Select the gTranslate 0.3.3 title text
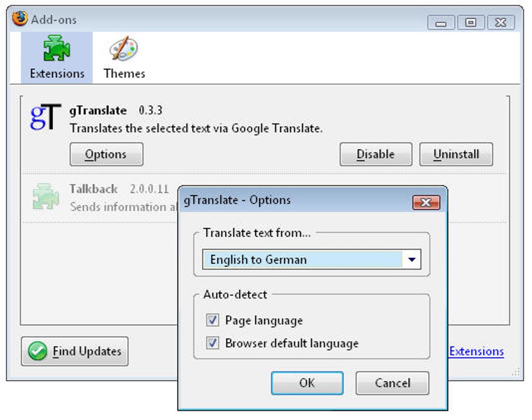Viewport: 532px width, 420px height. [x=116, y=110]
